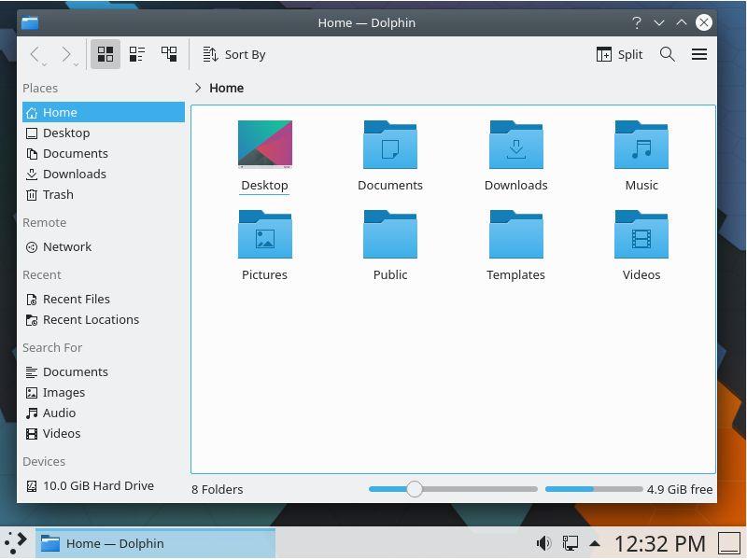Switch to Compact view mode

[x=137, y=54]
